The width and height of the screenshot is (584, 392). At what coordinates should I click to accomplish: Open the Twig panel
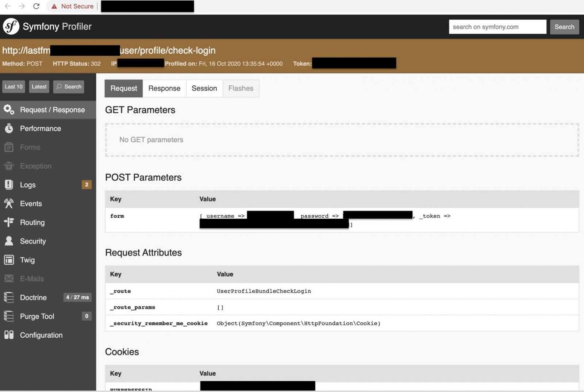coord(27,260)
